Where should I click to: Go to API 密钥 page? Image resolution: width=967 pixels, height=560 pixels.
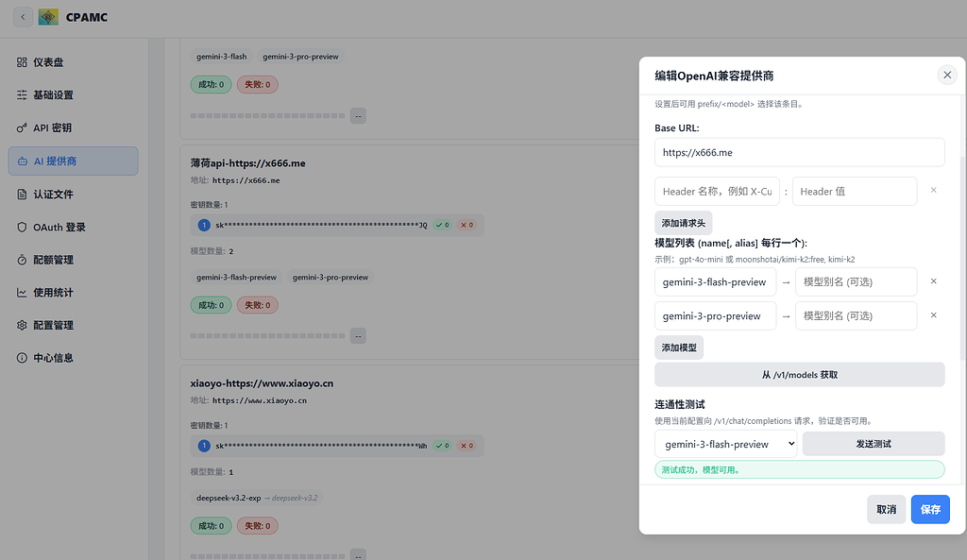coord(74,127)
